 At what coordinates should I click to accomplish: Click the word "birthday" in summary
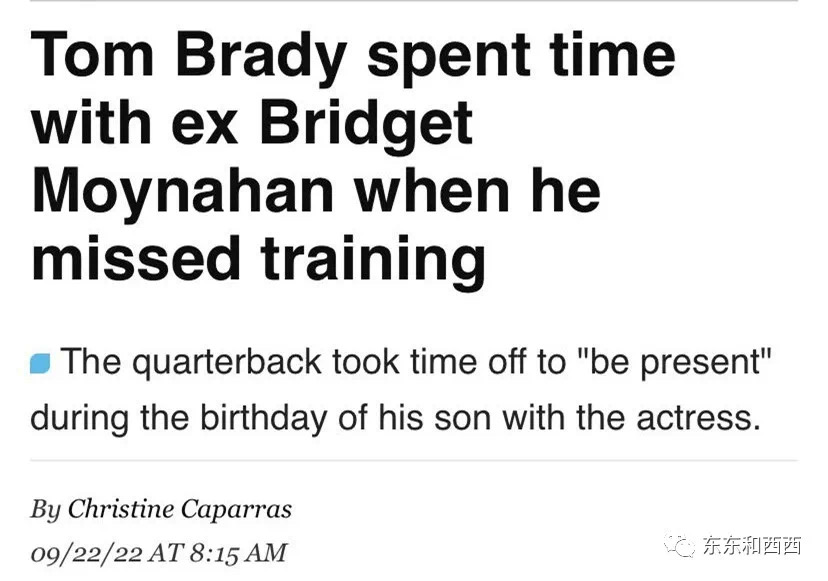[264, 419]
